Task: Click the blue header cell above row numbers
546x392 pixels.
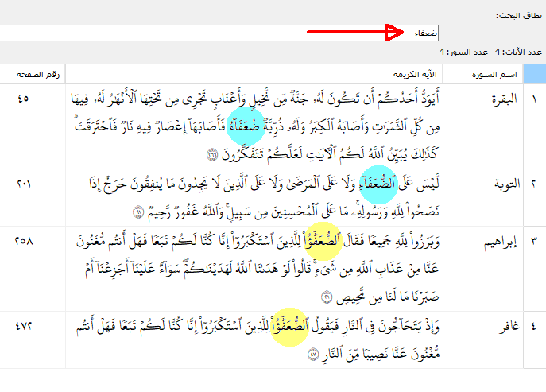Action: click(535, 74)
